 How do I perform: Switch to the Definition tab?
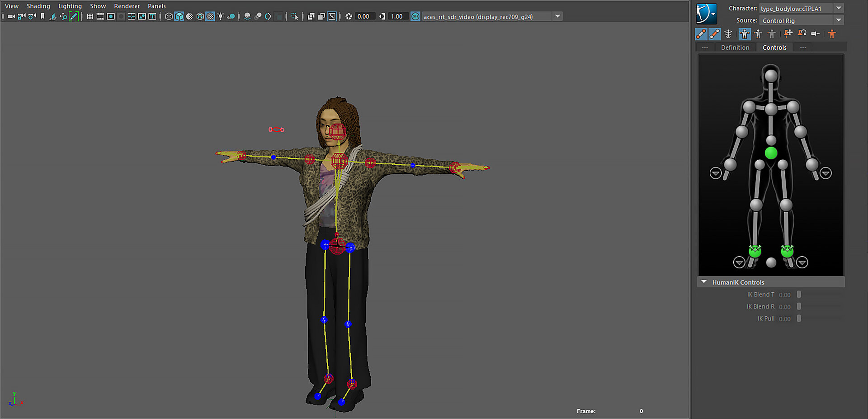[735, 48]
